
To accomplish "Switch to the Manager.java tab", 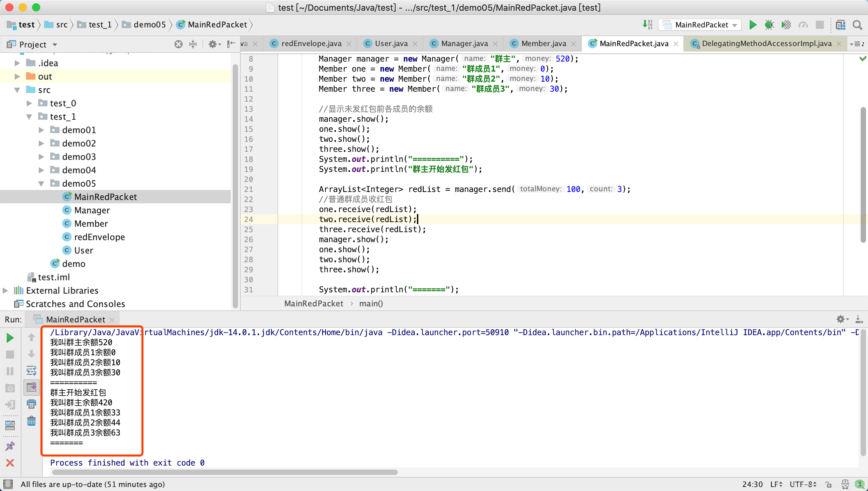I will (x=464, y=43).
